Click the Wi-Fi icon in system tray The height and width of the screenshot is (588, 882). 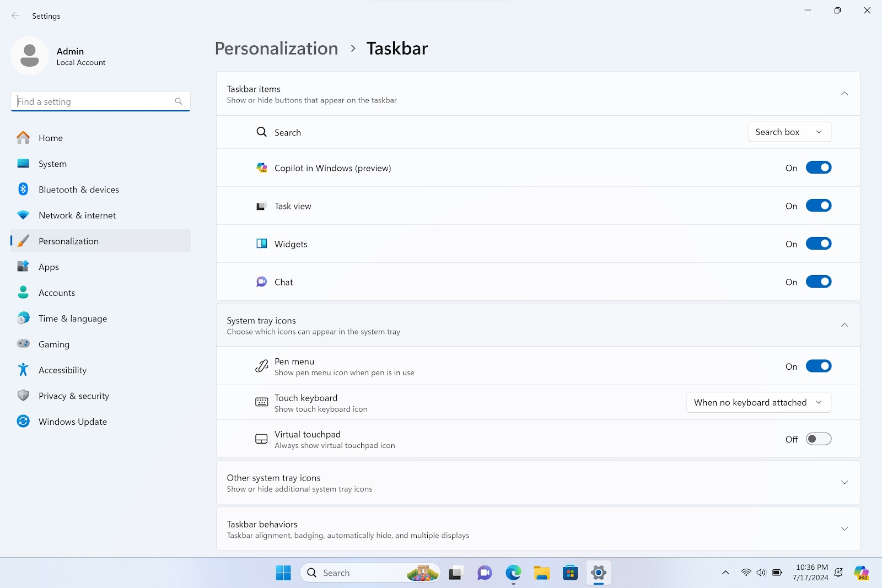click(x=746, y=573)
